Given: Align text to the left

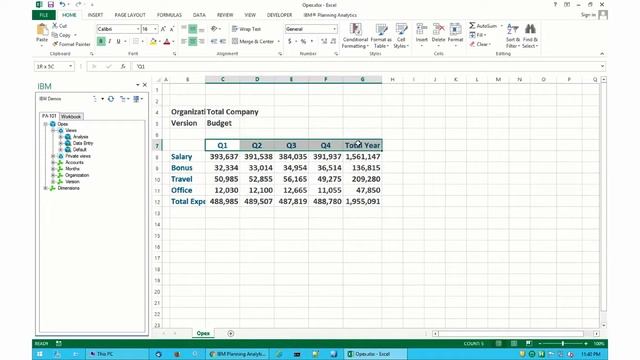Looking at the screenshot, I should point(184,41).
